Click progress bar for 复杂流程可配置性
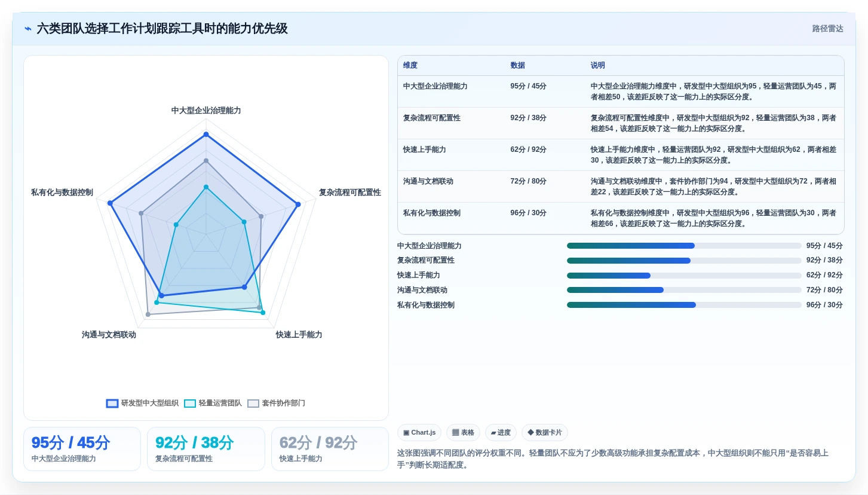Viewport: 868px width, 495px height. point(684,261)
